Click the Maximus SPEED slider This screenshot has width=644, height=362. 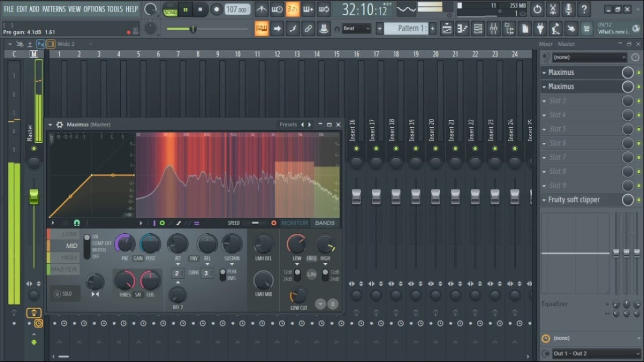tap(255, 223)
